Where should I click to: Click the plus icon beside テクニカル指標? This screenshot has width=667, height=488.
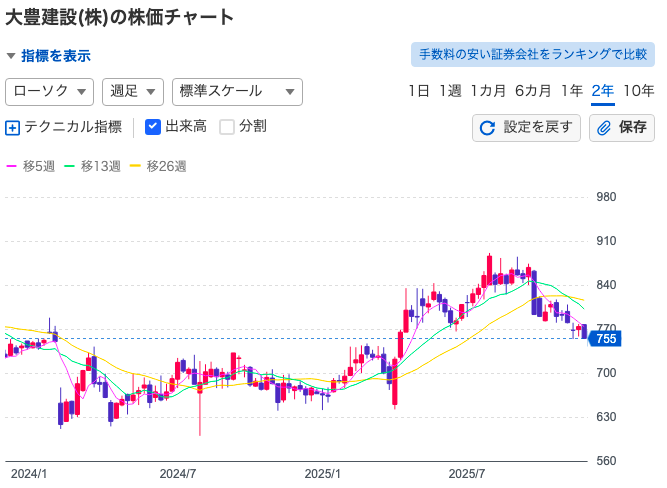click(x=13, y=127)
